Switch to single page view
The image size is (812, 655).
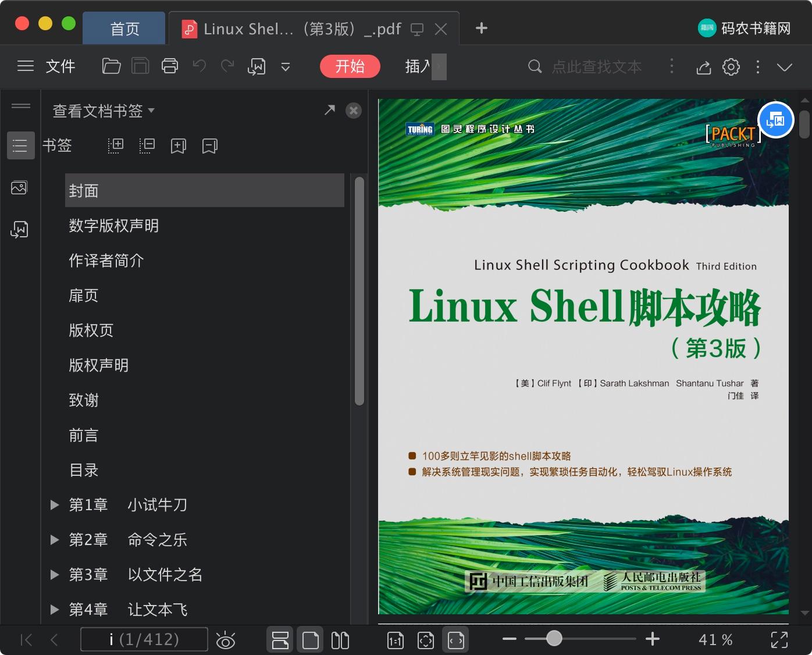point(311,640)
